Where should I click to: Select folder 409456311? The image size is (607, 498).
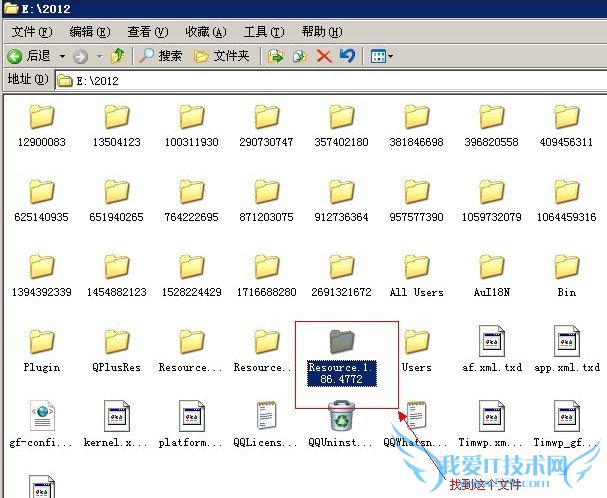pos(566,126)
